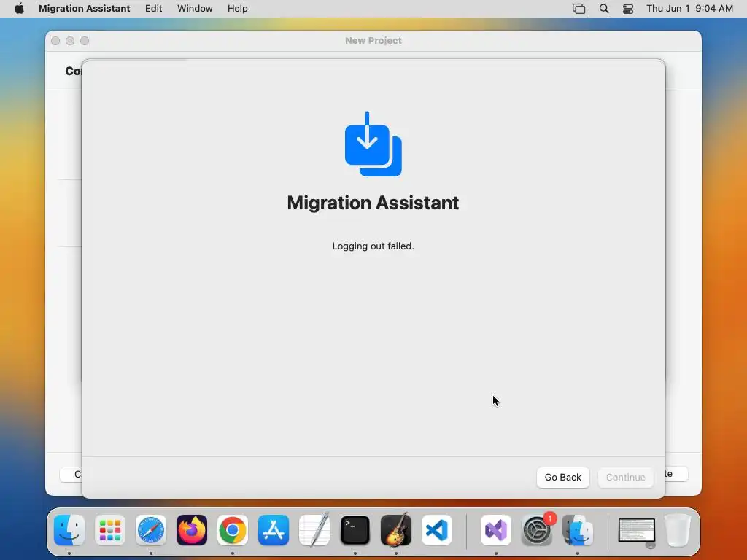The height and width of the screenshot is (560, 747).
Task: Zoom the New Project window
Action: tap(85, 41)
